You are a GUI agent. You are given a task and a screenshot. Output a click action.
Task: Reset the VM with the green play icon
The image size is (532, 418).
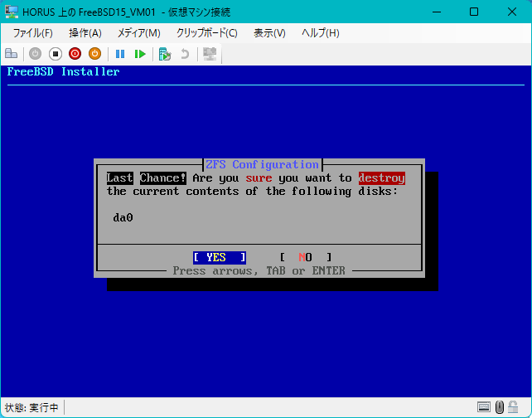140,54
